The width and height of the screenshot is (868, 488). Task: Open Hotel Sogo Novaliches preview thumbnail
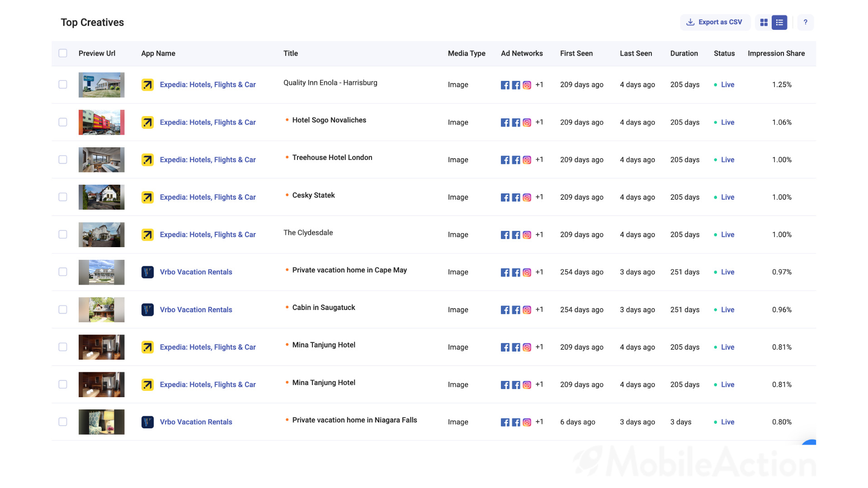pyautogui.click(x=101, y=122)
